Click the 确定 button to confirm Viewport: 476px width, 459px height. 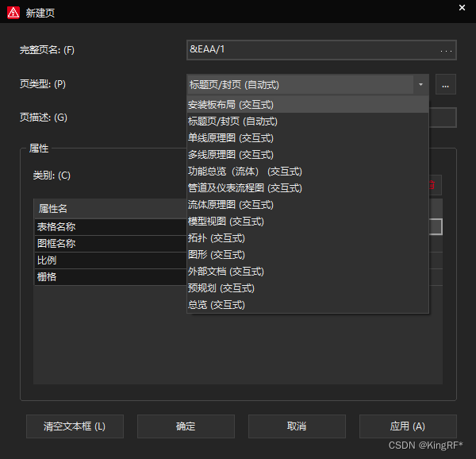(x=186, y=426)
